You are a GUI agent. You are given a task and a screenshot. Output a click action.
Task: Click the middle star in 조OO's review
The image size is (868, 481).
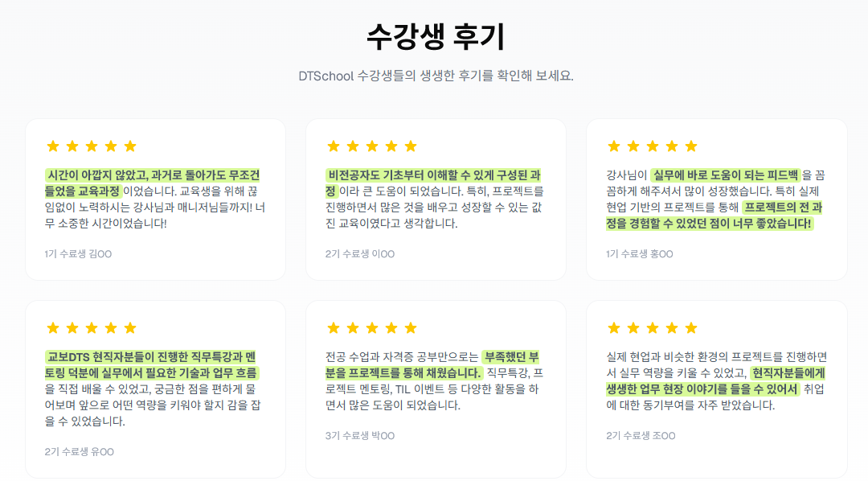click(653, 328)
